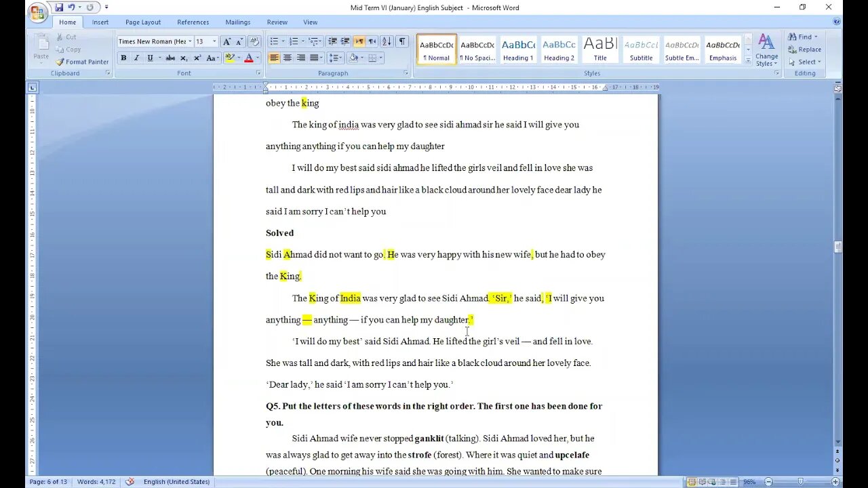Apply the Title style

click(x=600, y=50)
